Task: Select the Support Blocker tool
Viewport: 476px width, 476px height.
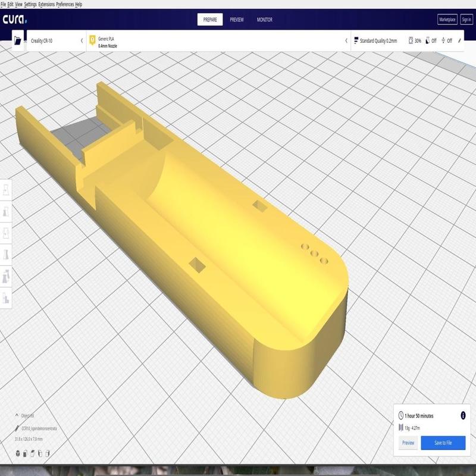Action: point(6,298)
